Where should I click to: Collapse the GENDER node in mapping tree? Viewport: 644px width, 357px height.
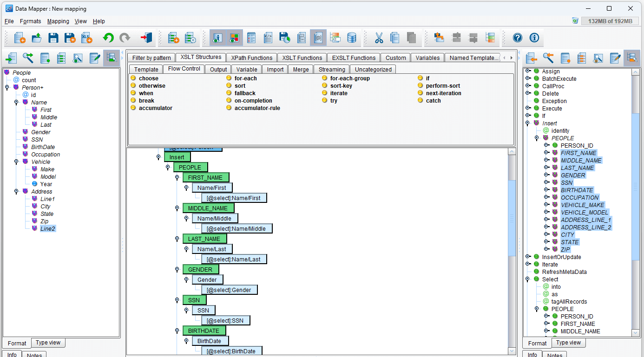[177, 269]
